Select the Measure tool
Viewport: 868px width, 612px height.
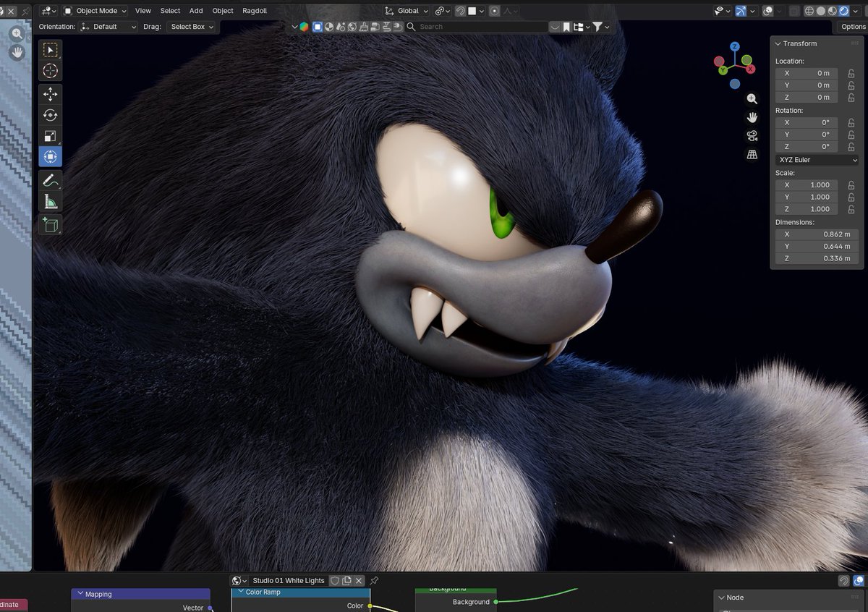point(50,202)
